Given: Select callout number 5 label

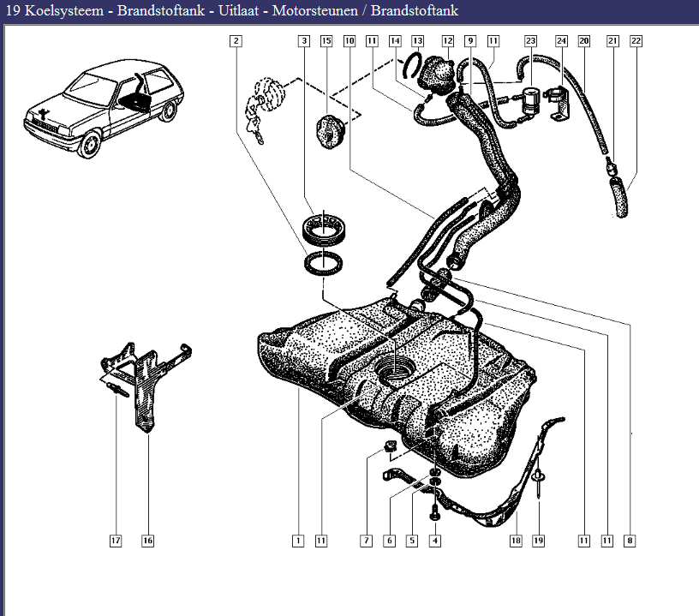Looking at the screenshot, I should point(412,541).
